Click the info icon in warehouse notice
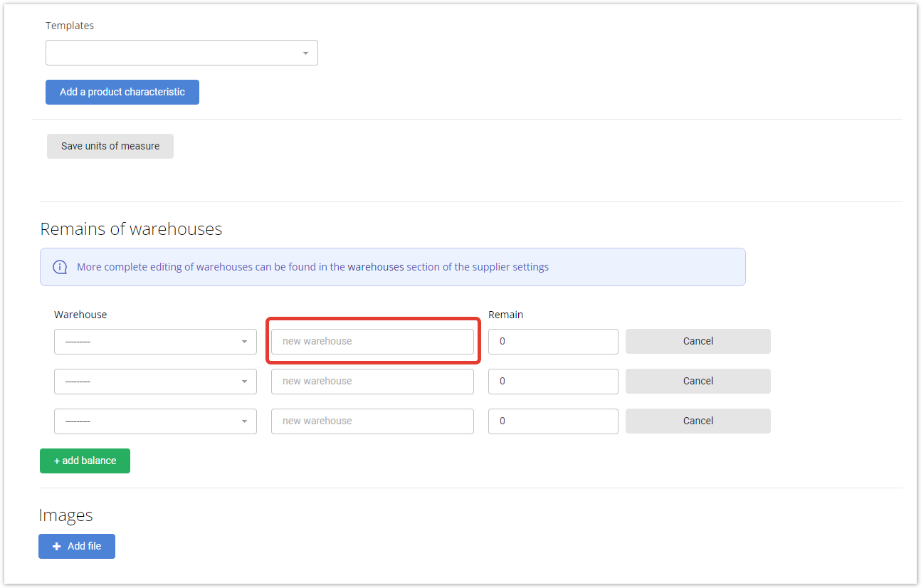This screenshot has height=588, width=921. (x=60, y=268)
